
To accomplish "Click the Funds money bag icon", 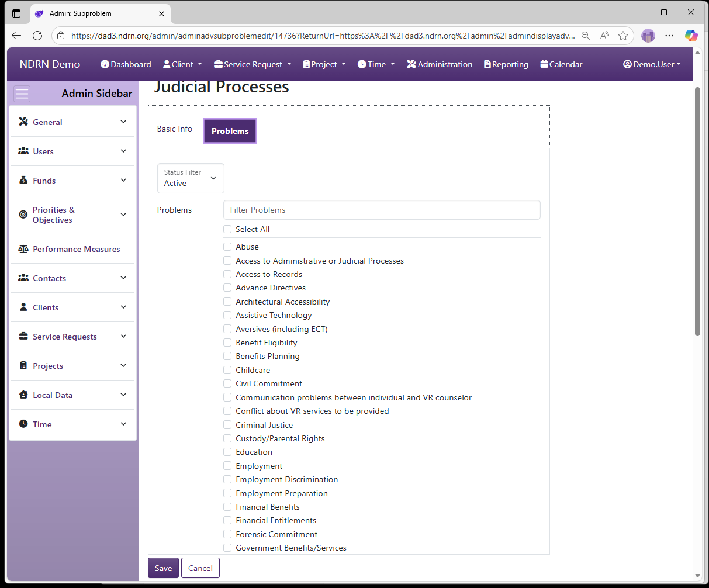I will [x=23, y=180].
